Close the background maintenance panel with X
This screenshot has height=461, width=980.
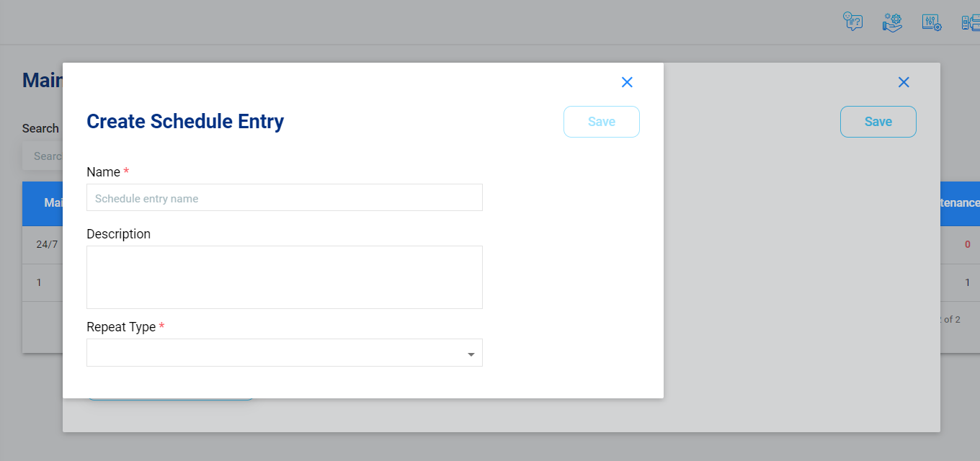coord(904,82)
